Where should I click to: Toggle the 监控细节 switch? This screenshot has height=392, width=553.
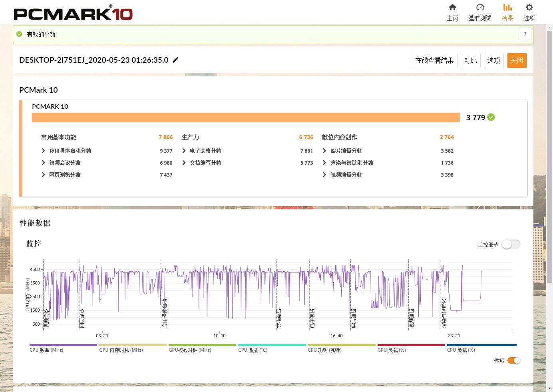pyautogui.click(x=511, y=244)
